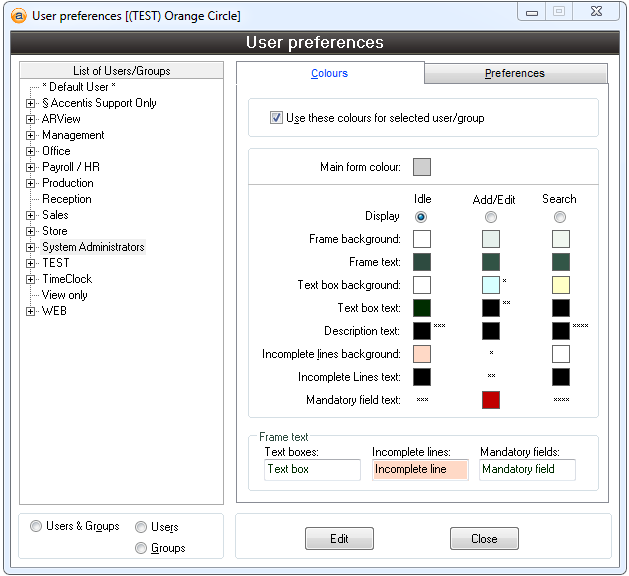Image resolution: width=629 pixels, height=576 pixels.
Task: Click the app icon in title bar
Action: click(x=17, y=15)
